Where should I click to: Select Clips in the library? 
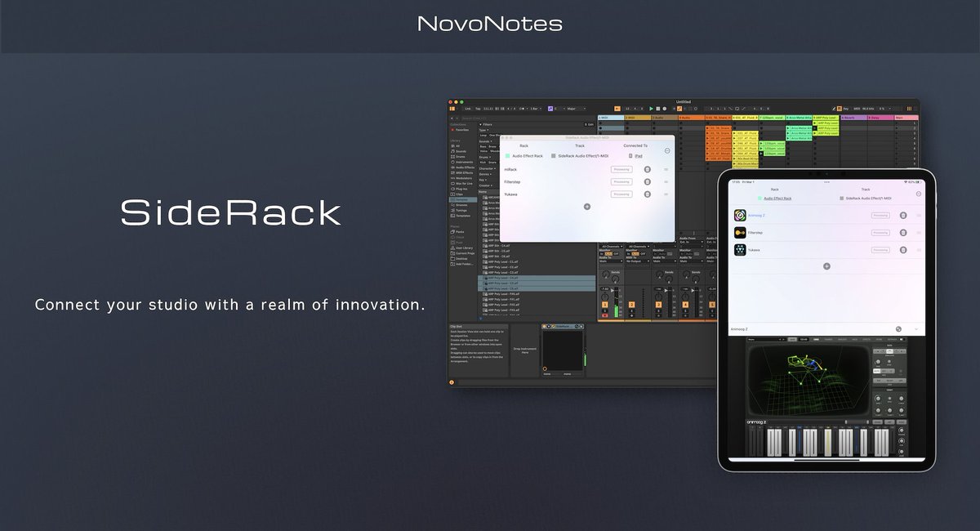coord(458,194)
